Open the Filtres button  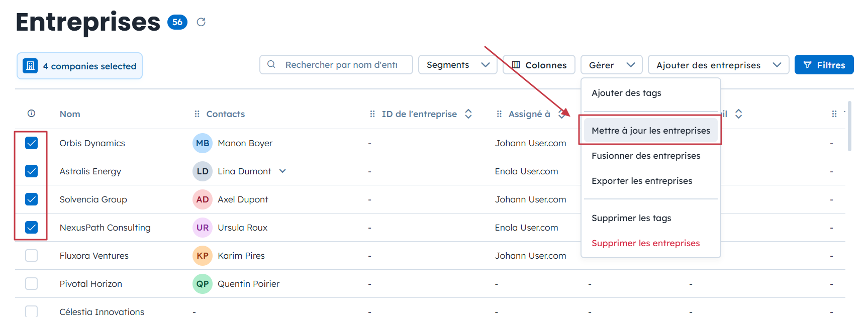(x=824, y=65)
